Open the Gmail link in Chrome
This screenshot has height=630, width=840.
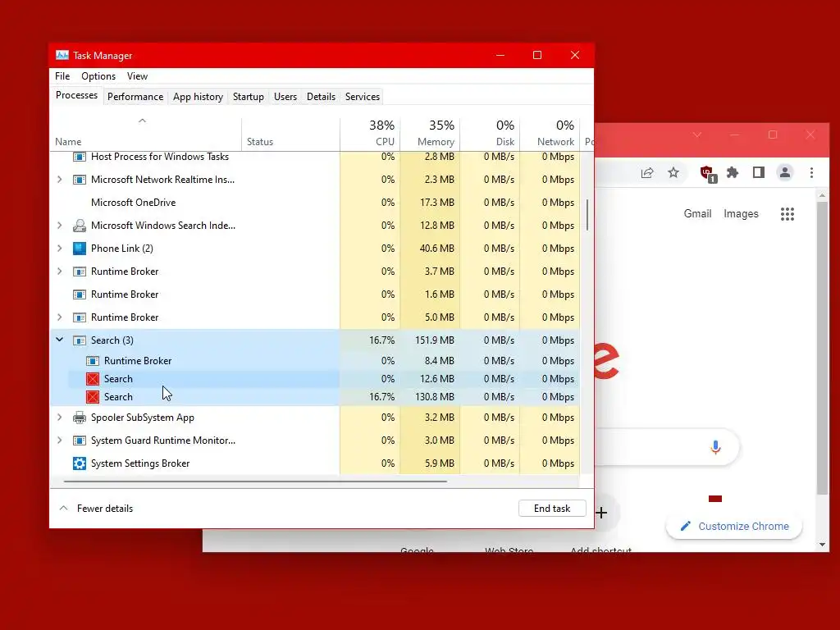pos(697,214)
